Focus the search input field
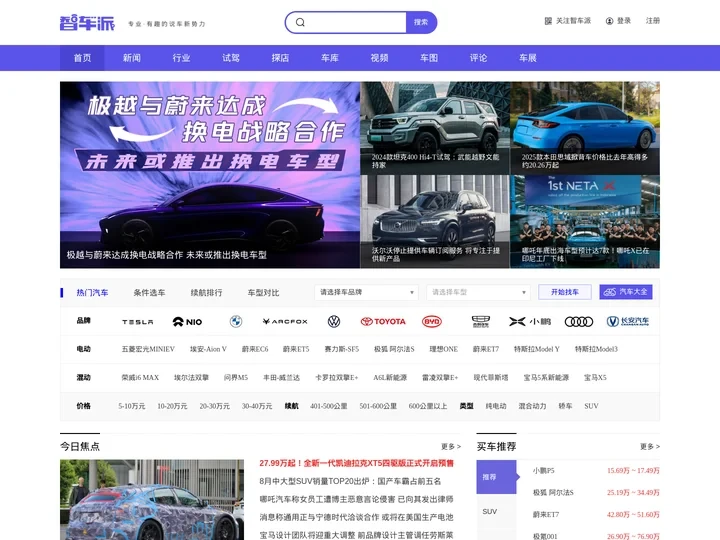The width and height of the screenshot is (720, 540). coord(356,22)
